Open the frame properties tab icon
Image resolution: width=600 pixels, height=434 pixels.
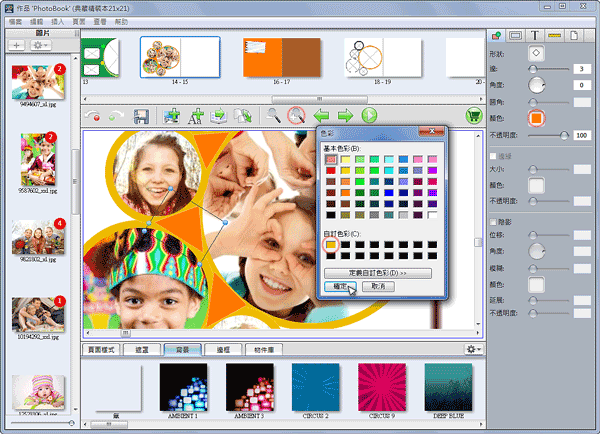(515, 36)
